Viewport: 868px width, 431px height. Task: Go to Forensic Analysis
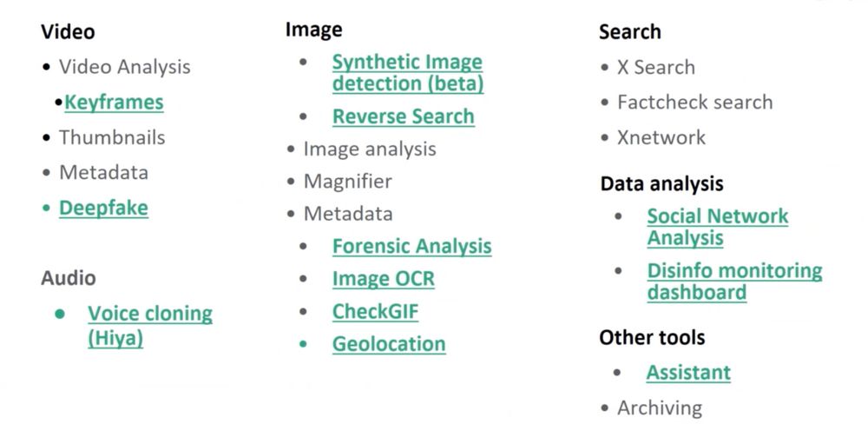point(411,247)
